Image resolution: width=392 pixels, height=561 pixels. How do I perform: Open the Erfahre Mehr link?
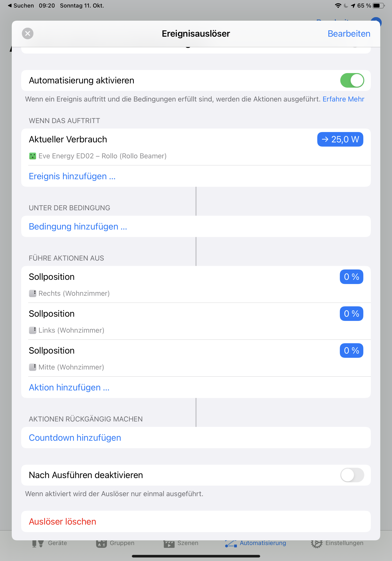click(343, 99)
